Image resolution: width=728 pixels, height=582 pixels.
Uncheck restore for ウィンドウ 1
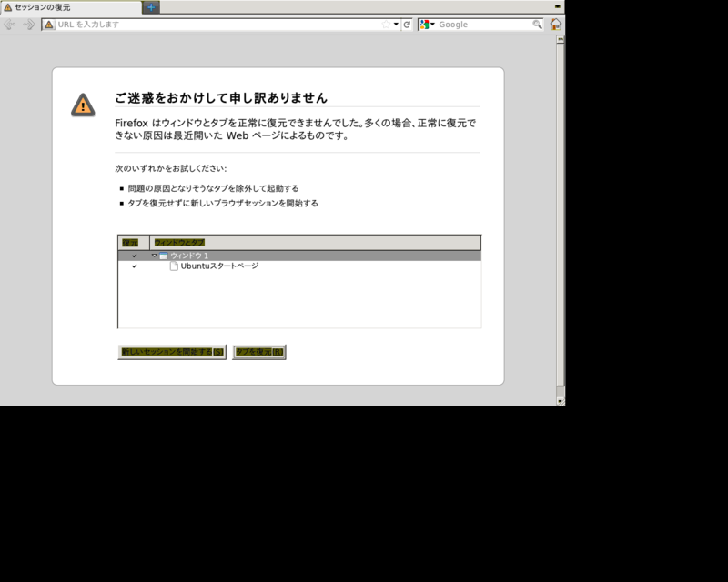(134, 256)
